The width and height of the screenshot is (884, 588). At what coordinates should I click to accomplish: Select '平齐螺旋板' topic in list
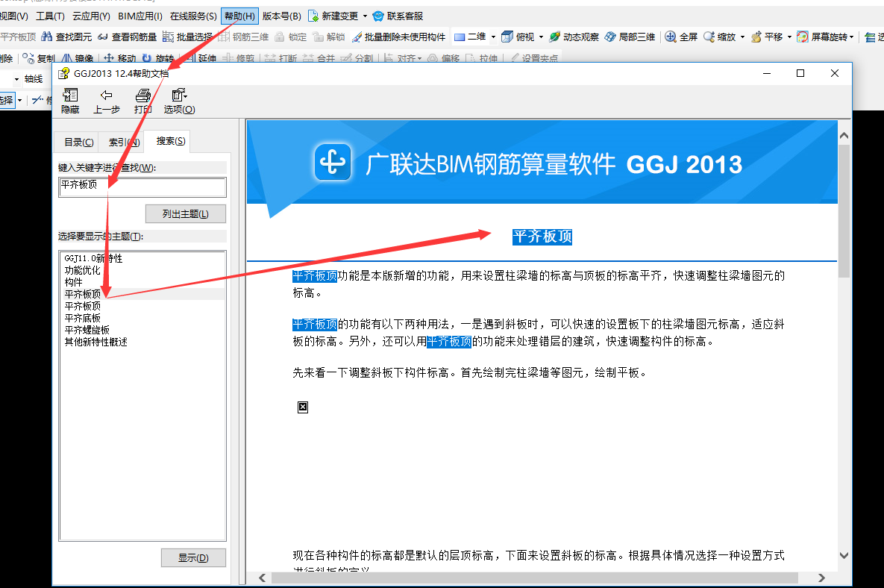click(x=87, y=330)
